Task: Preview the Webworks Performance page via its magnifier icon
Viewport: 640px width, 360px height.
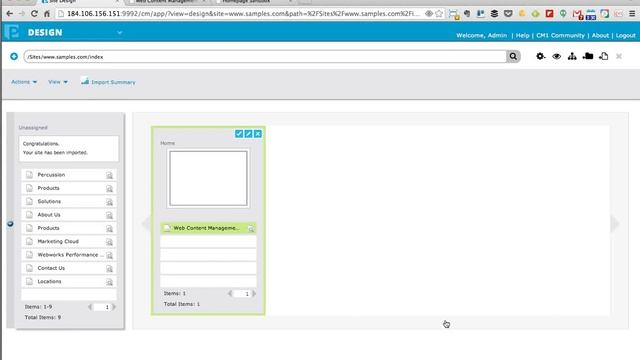Action: click(x=109, y=255)
